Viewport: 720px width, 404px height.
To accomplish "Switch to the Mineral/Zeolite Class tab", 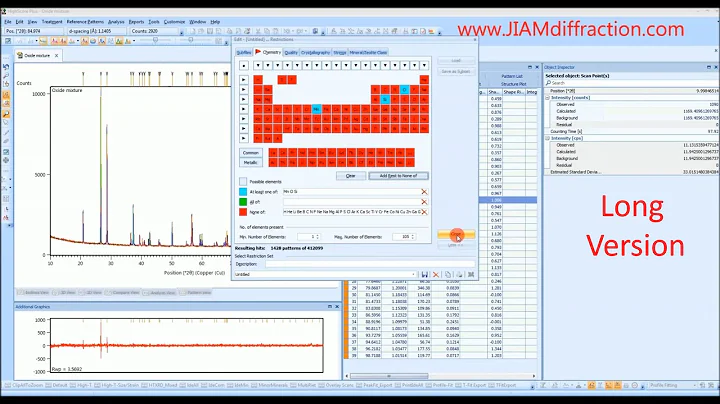I will coord(368,53).
